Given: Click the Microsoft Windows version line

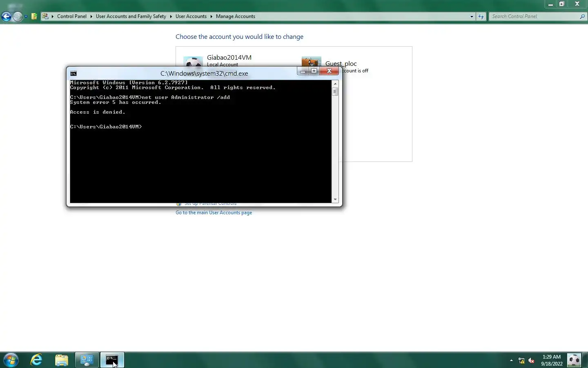Looking at the screenshot, I should pyautogui.click(x=129, y=83).
